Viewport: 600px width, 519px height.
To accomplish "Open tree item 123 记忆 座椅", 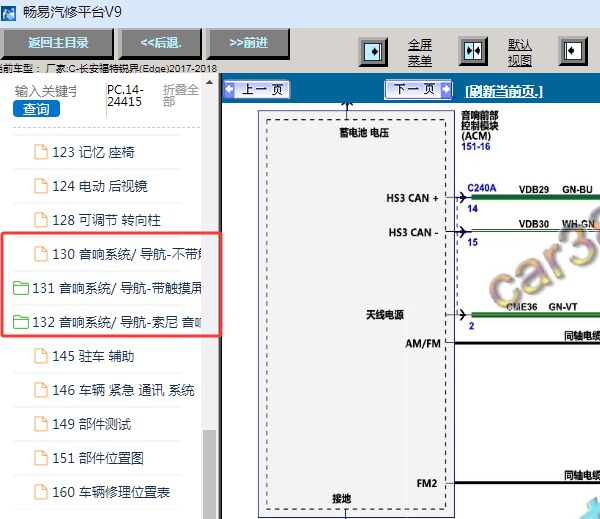I will (93, 152).
